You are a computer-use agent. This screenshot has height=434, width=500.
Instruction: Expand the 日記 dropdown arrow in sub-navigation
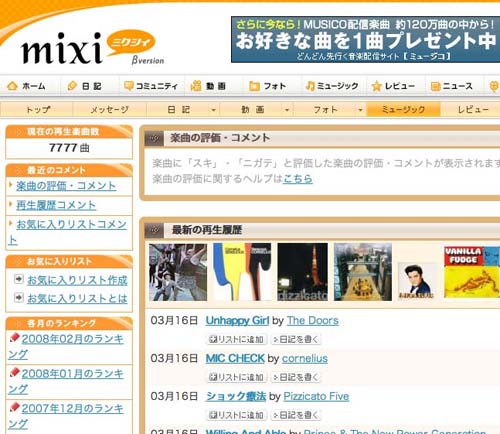(x=213, y=110)
